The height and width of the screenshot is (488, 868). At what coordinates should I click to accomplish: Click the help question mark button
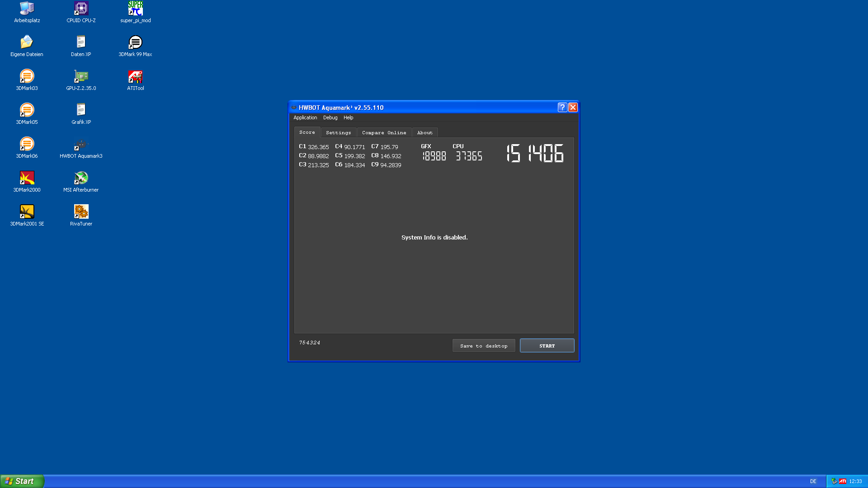point(562,107)
